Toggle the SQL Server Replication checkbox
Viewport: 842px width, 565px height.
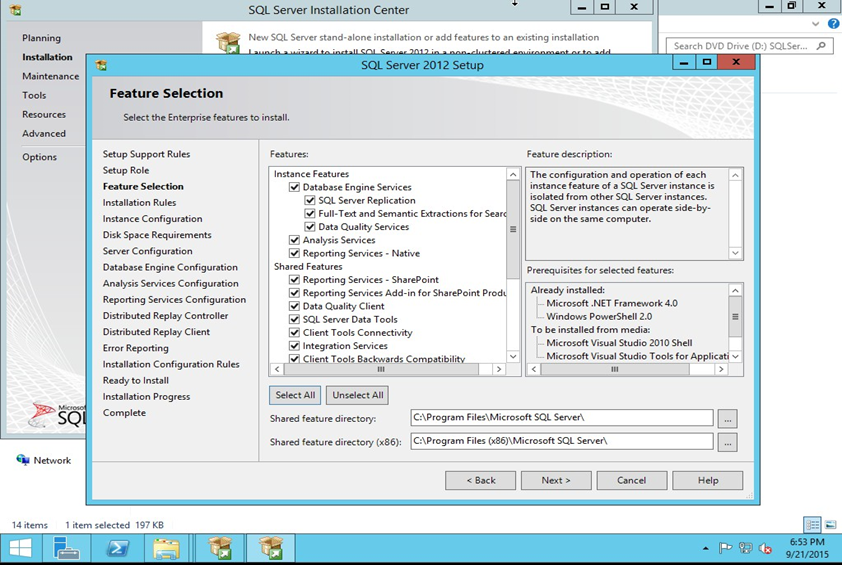[x=310, y=200]
